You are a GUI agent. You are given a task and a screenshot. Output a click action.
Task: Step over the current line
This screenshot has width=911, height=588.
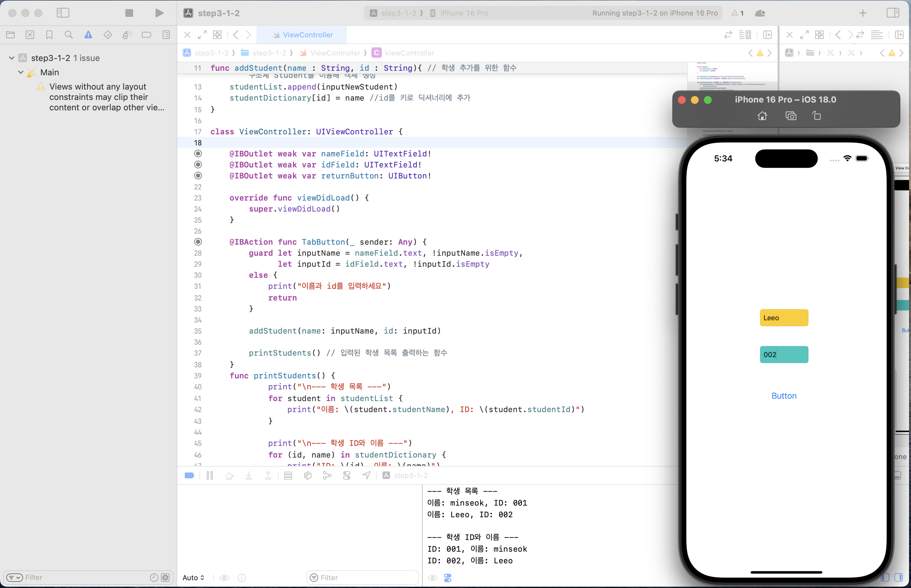click(x=229, y=475)
